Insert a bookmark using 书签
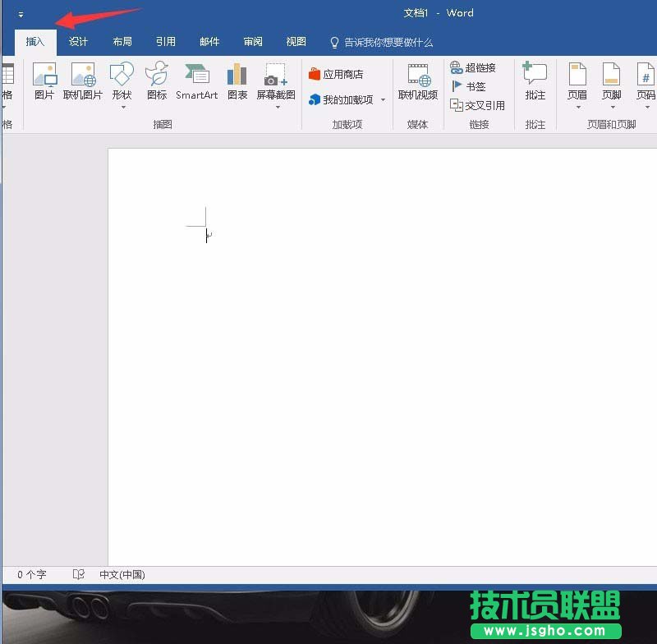The width and height of the screenshot is (657, 644). [466, 86]
